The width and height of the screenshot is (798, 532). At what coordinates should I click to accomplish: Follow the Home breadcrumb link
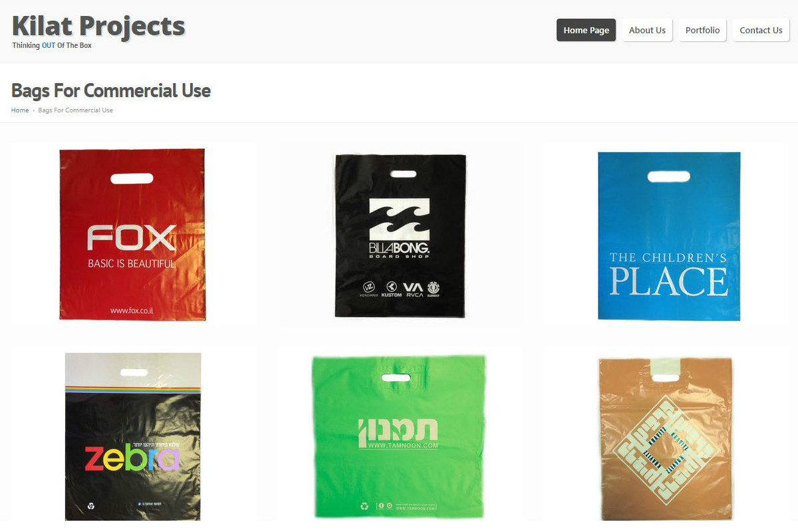coord(20,110)
